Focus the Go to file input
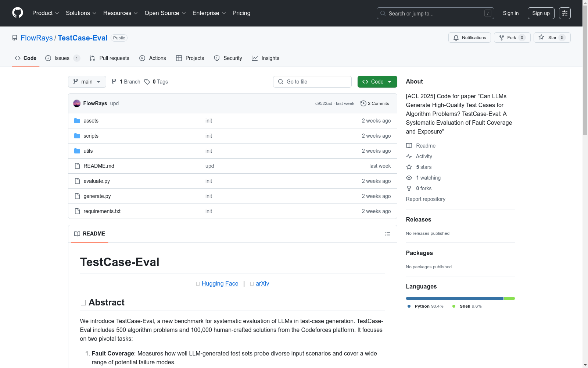This screenshot has width=588, height=368. [x=312, y=82]
